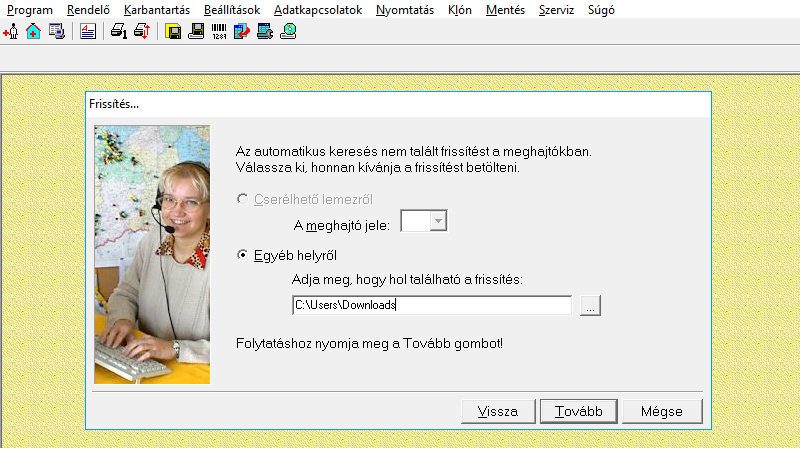This screenshot has height=450, width=800.
Task: Open the Adatkapcsolatok menu
Action: pyautogui.click(x=318, y=10)
